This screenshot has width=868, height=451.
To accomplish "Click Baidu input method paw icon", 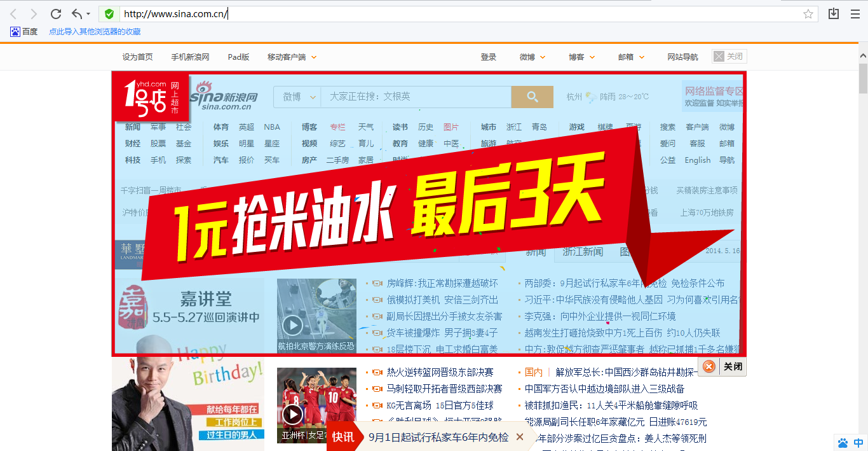I will [x=843, y=443].
